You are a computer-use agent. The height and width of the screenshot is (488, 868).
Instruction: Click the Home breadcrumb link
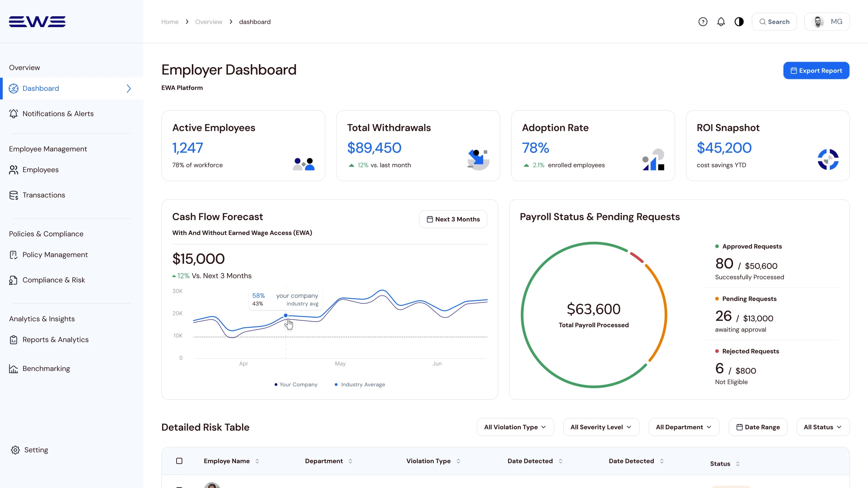tap(170, 22)
